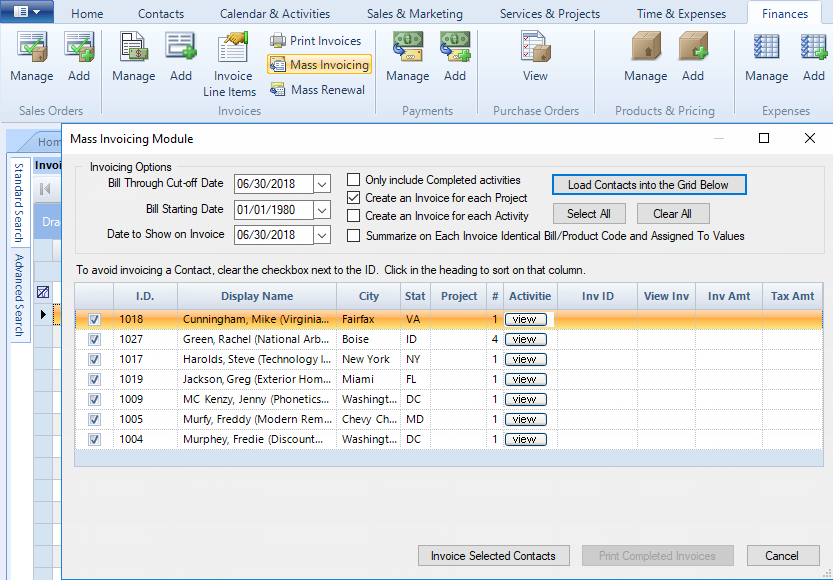Sort grid by City column header
Image resolution: width=833 pixels, height=580 pixels.
(369, 296)
